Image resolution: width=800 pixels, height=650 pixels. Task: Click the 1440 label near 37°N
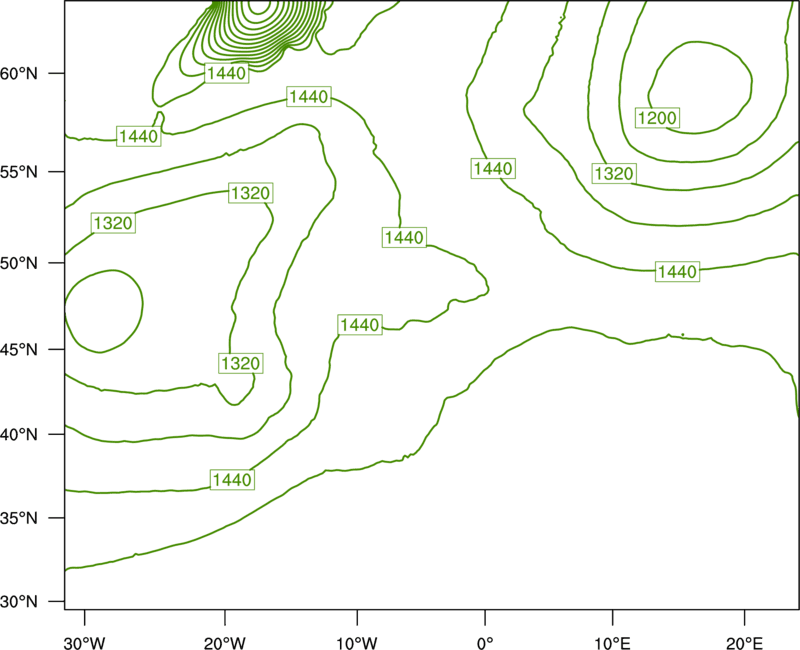coord(232,480)
